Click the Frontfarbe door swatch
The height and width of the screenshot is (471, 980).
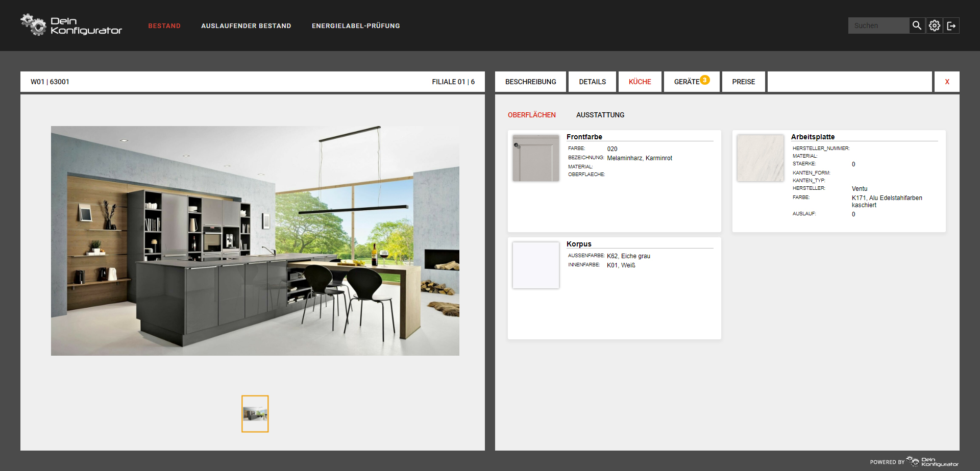(536, 158)
